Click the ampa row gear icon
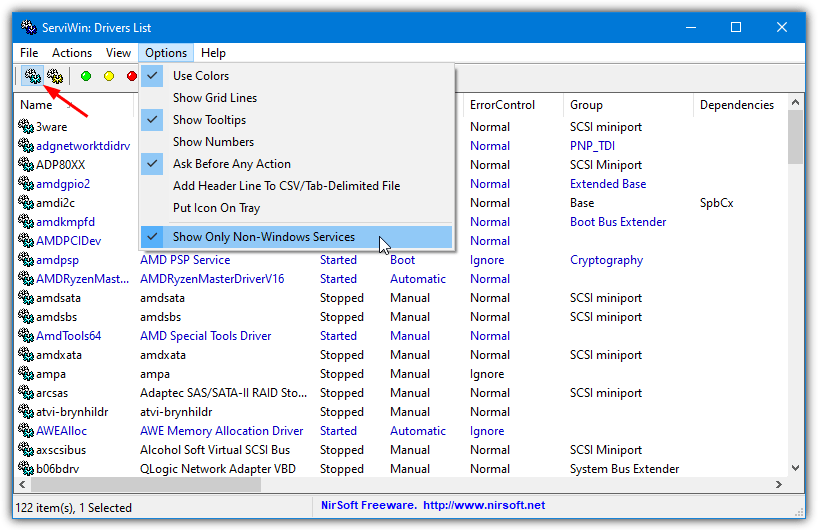 click(26, 374)
